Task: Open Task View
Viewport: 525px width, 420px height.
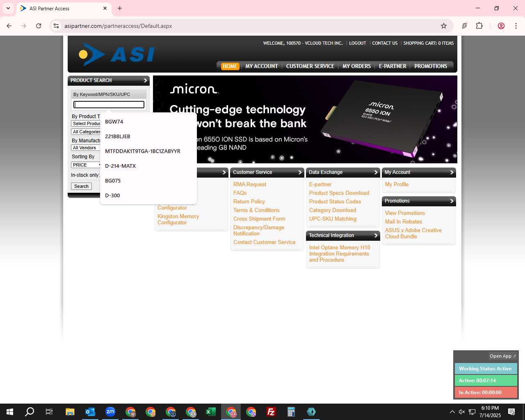Action: tap(49, 412)
